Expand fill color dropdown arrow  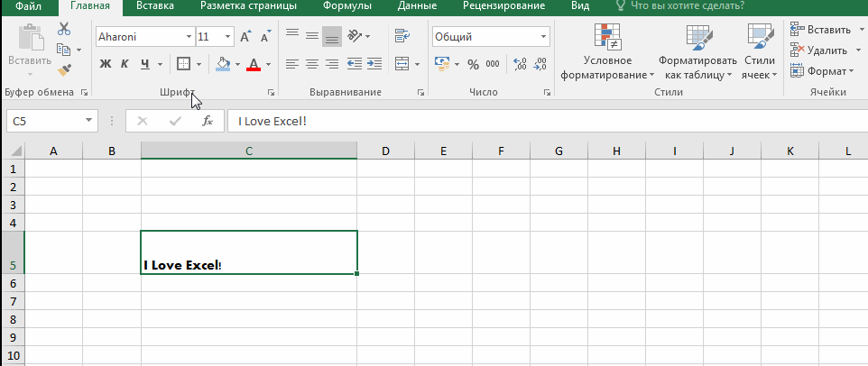(x=237, y=65)
